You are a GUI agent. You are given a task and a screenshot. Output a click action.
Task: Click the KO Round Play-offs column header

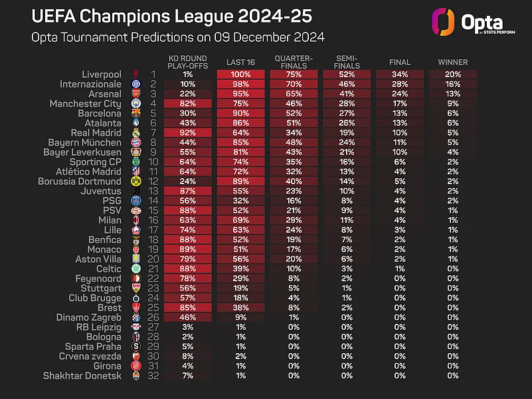coord(188,63)
